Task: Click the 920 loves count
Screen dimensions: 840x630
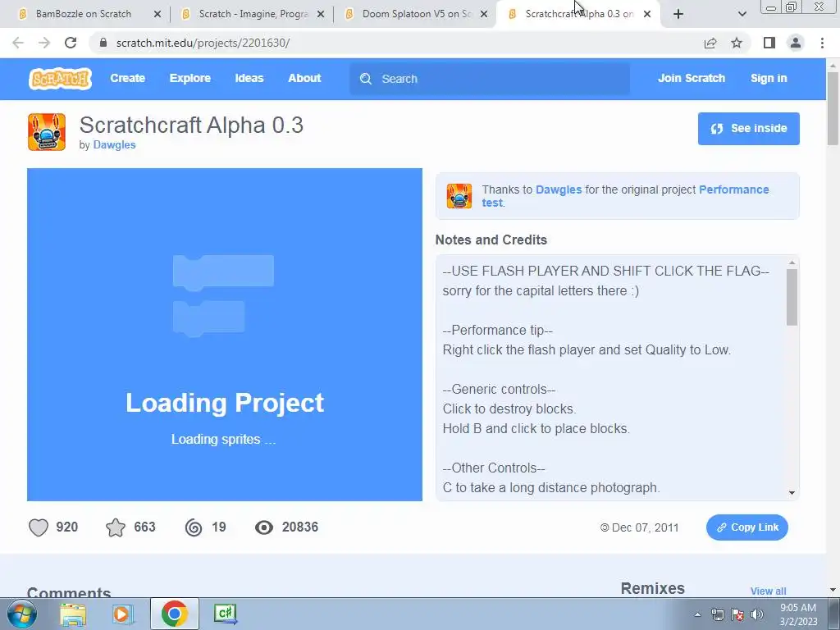Action: 67,527
